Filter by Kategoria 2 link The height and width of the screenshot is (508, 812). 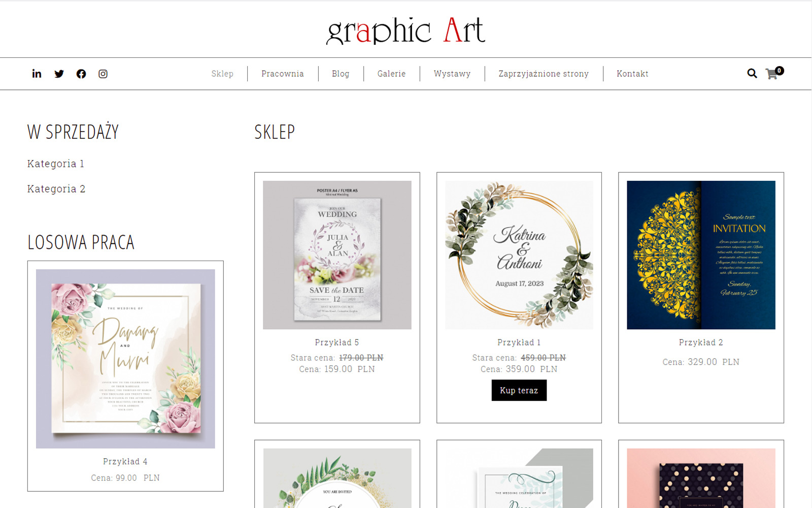(x=56, y=189)
